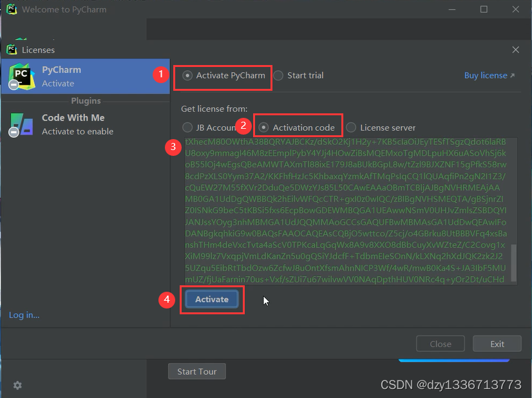Click Start Tour in the Welcome window
This screenshot has width=532, height=398.
point(197,372)
